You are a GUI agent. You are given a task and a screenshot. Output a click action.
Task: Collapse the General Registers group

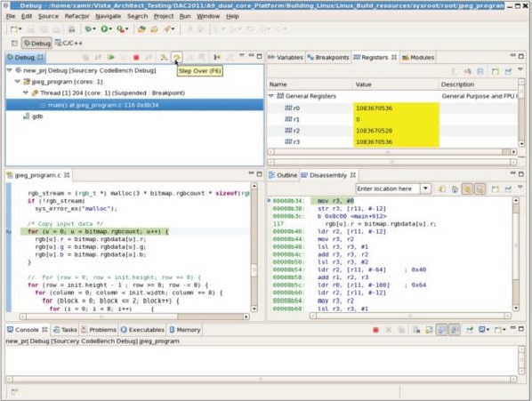point(271,96)
